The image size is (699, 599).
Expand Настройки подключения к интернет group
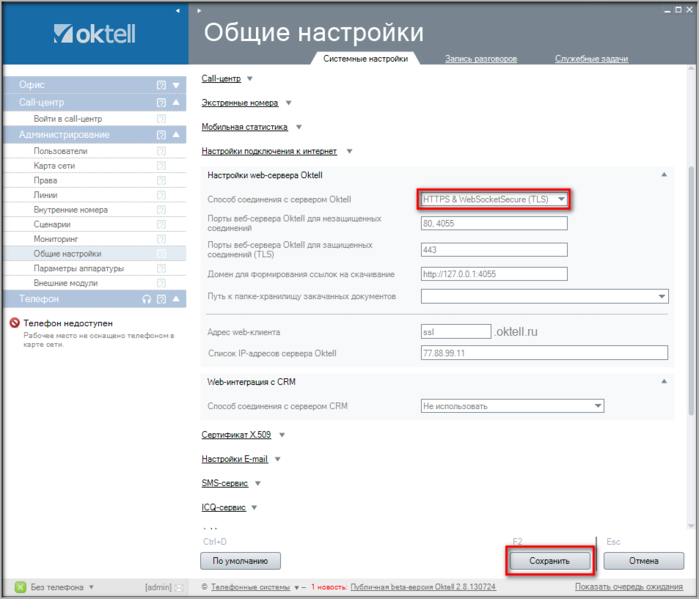click(350, 152)
